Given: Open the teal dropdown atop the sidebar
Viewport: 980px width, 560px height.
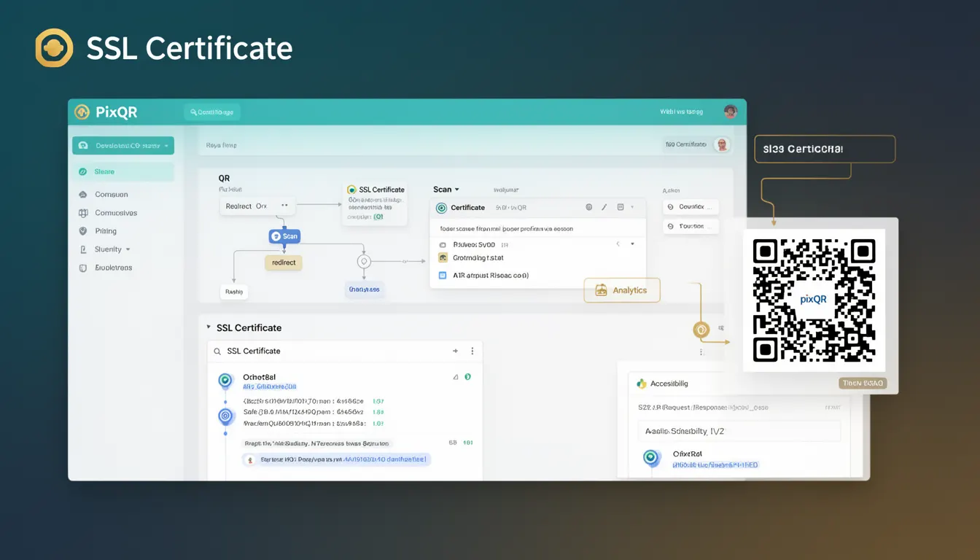Looking at the screenshot, I should [x=123, y=146].
